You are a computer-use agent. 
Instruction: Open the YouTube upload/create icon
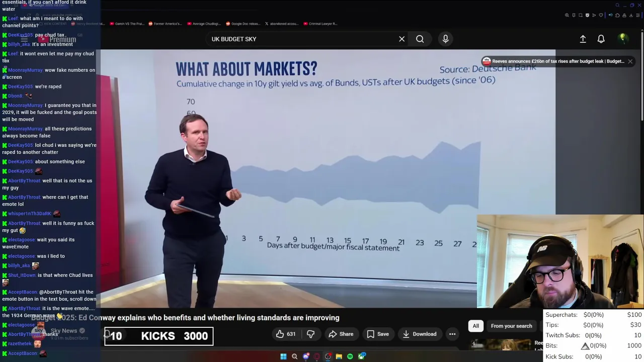point(583,39)
